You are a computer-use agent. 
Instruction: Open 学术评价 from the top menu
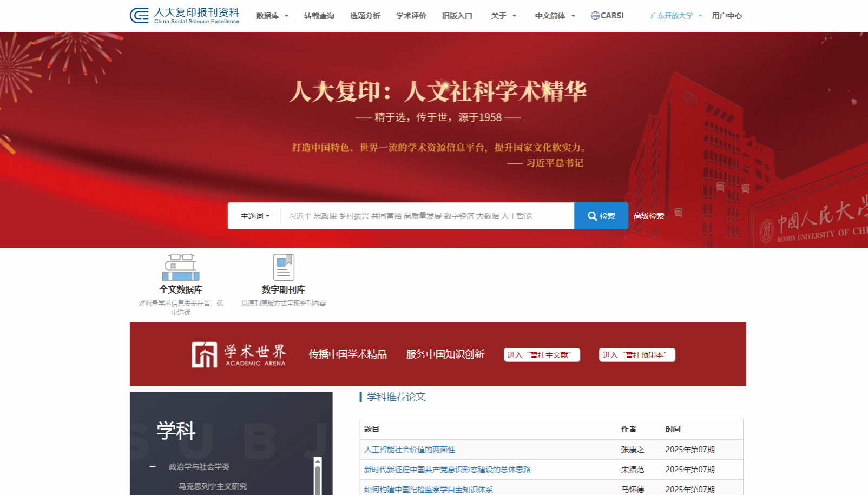pos(411,16)
